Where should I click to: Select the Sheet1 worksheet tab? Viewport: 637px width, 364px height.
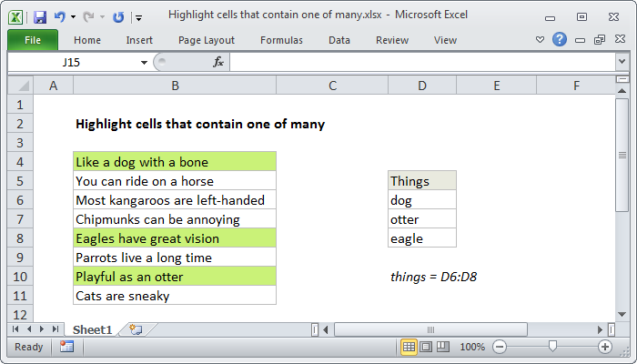coord(92,329)
